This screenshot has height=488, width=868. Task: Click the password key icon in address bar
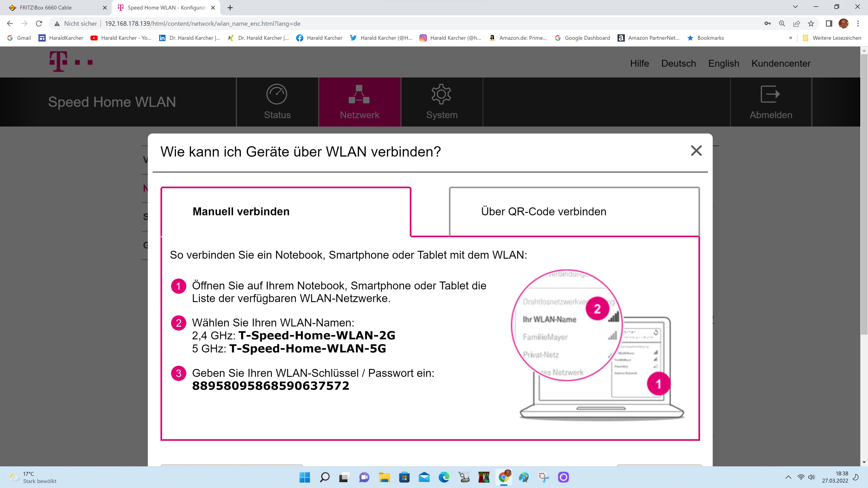(x=767, y=23)
